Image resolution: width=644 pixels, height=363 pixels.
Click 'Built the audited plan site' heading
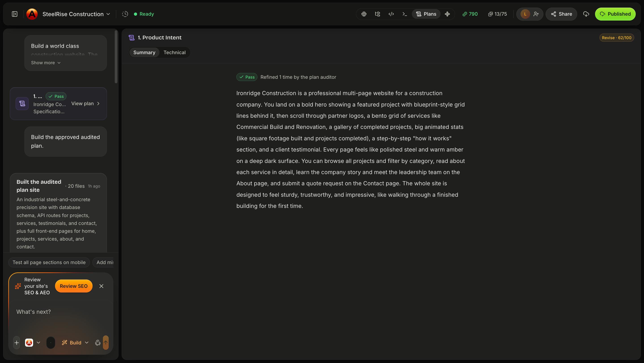[x=39, y=186]
